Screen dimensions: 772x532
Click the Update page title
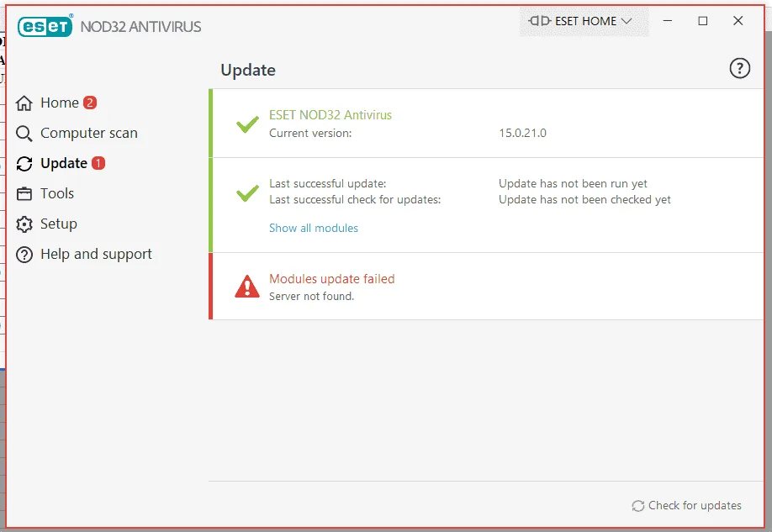tap(248, 70)
